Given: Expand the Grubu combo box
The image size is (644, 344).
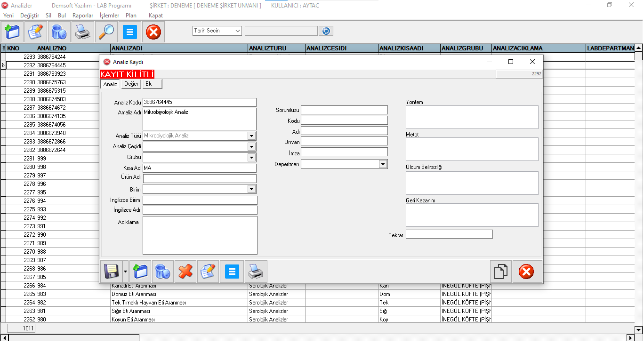Looking at the screenshot, I should tap(251, 157).
